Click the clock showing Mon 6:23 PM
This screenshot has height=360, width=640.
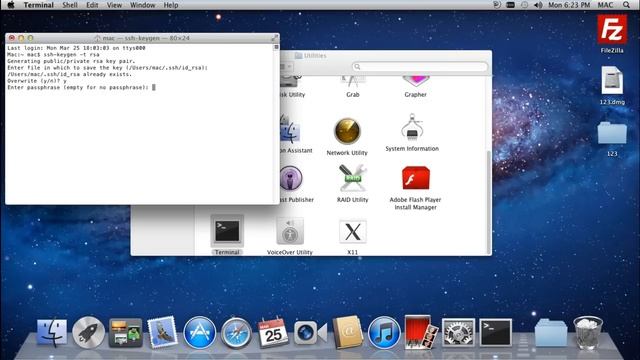(569, 5)
